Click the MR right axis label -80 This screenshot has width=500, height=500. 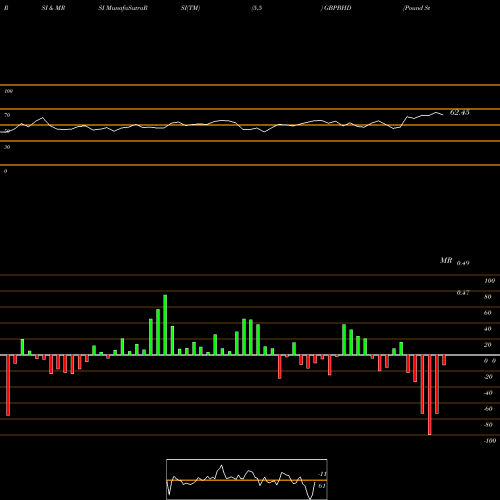[x=488, y=425]
